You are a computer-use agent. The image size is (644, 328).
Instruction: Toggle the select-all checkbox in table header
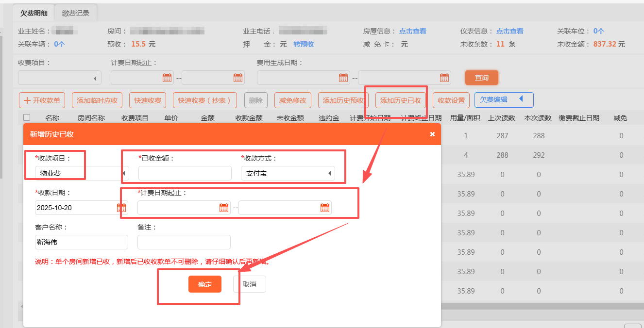27,117
